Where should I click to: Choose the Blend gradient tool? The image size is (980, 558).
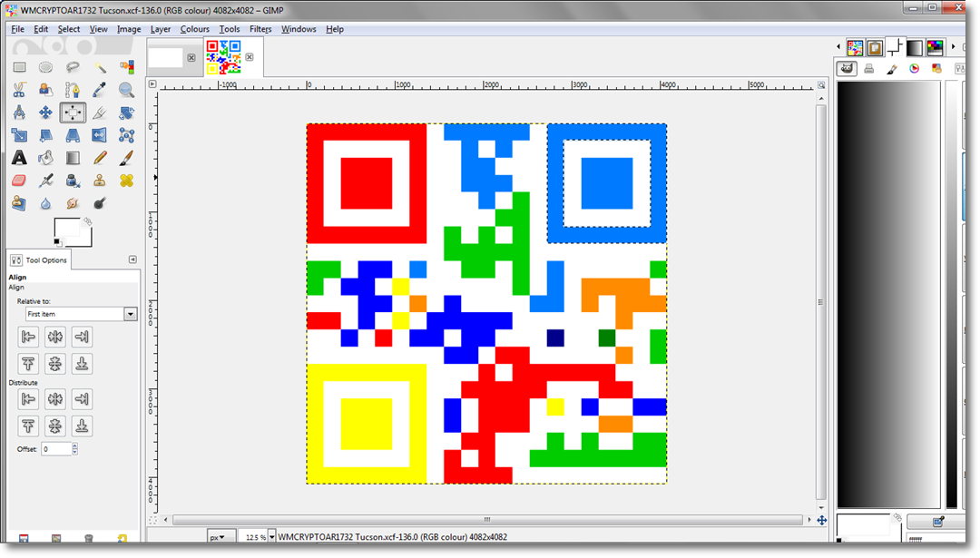click(x=73, y=158)
